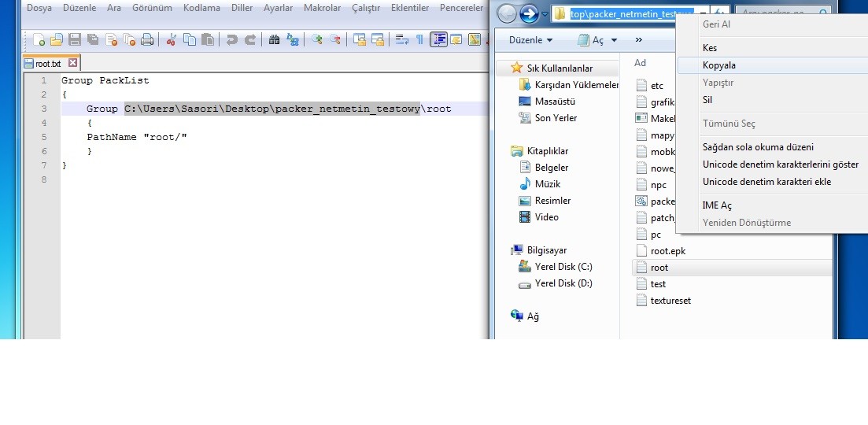Image resolution: width=868 pixels, height=425 pixels.
Task: Open the Düzenle dropdown in Explorer
Action: click(531, 40)
